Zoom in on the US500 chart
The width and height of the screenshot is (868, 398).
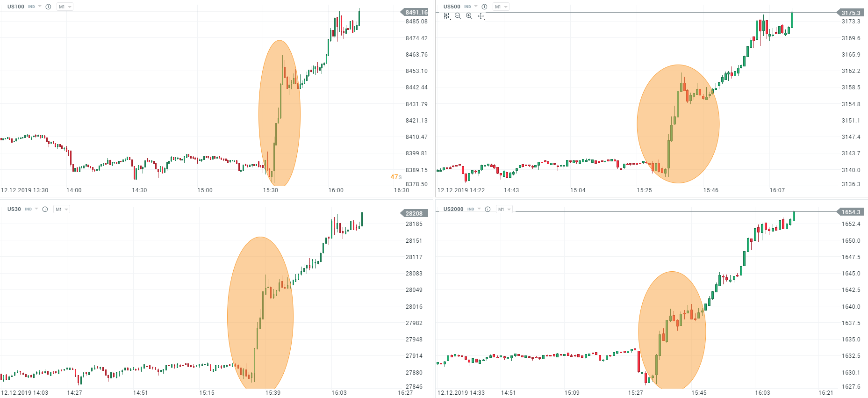[469, 16]
